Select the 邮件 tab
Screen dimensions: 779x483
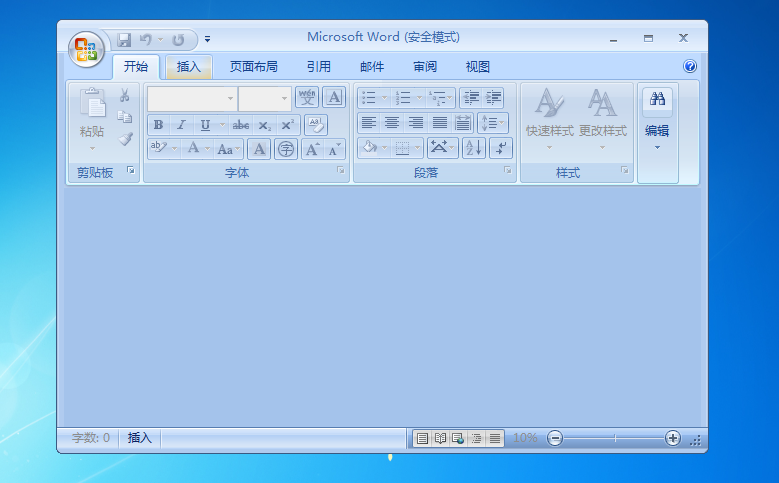[372, 66]
